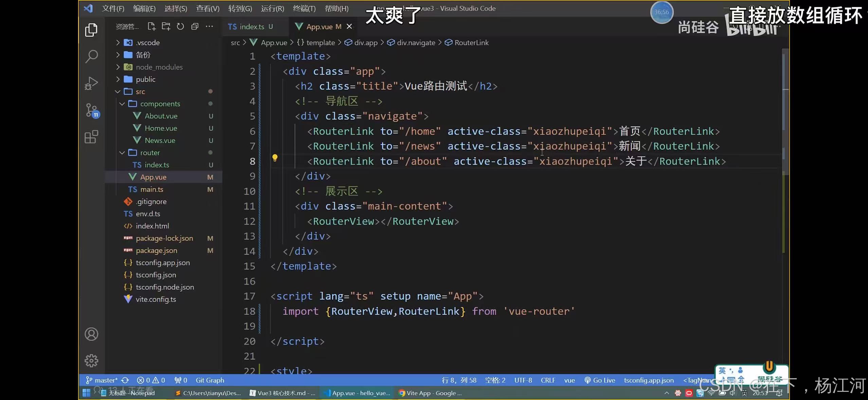Open Git Graph from status bar
This screenshot has height=400, width=868.
coord(210,380)
